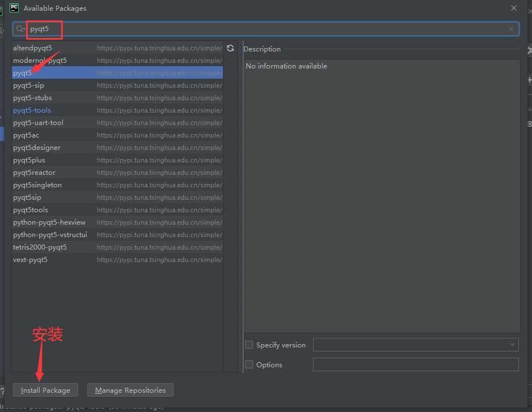Select the pyqt5plus package
Screen dimensions: 532x412
click(x=117, y=160)
